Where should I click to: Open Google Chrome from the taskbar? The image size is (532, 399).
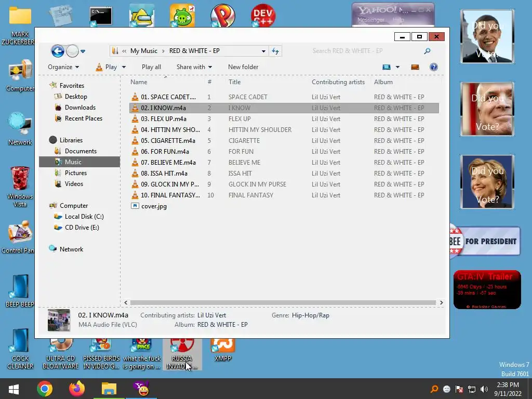(45, 389)
